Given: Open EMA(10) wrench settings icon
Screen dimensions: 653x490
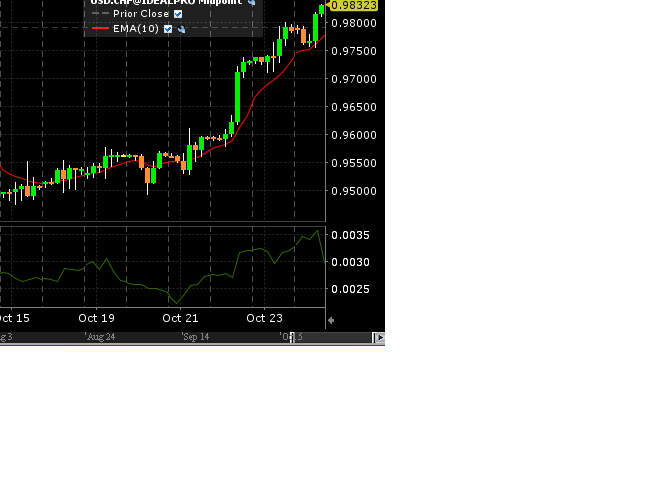Looking at the screenshot, I should (x=182, y=29).
